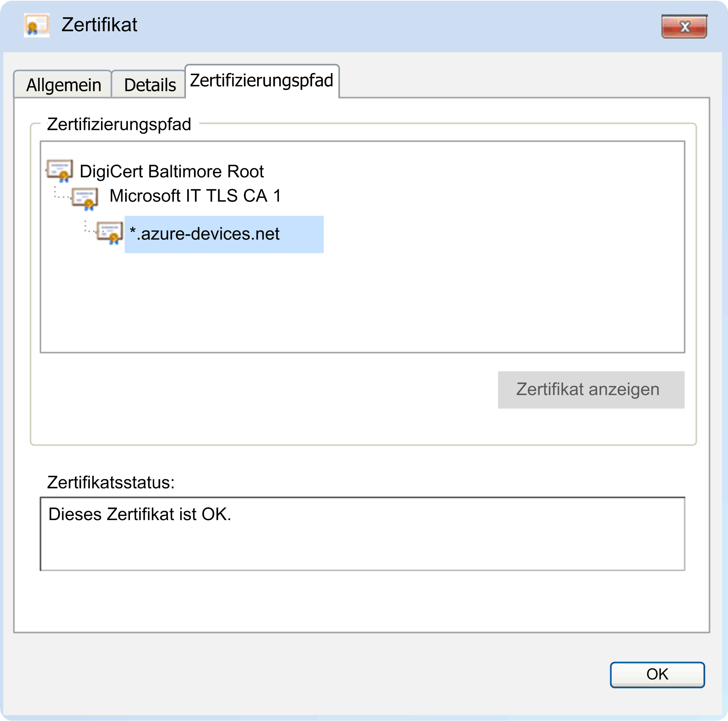728x721 pixels.
Task: Click the Zertifikatsstatus label
Action: point(111,482)
